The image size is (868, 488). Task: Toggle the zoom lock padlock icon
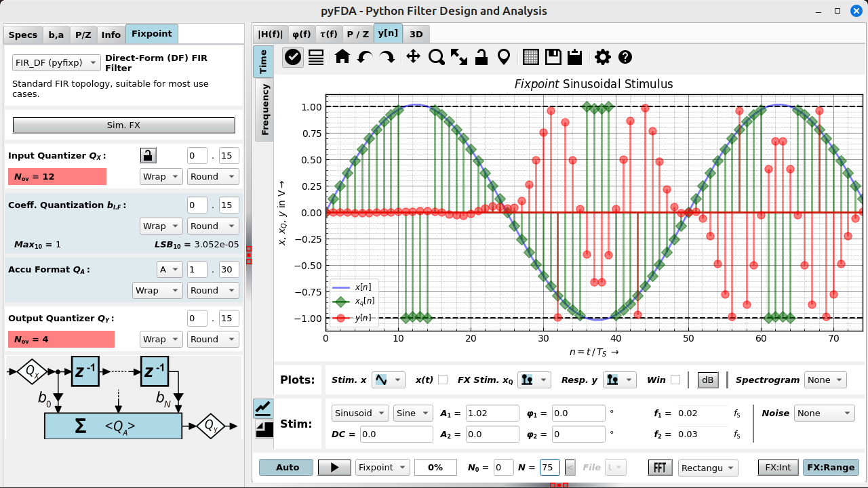[481, 57]
